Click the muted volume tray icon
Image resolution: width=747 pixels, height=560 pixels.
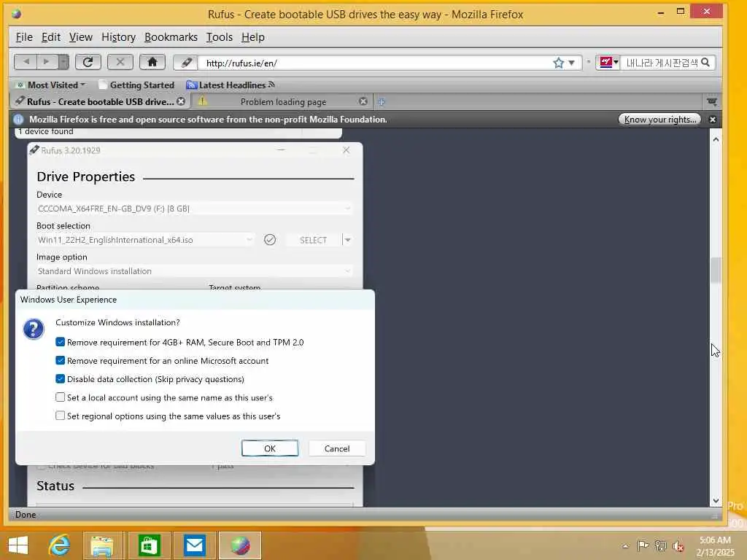pyautogui.click(x=678, y=546)
